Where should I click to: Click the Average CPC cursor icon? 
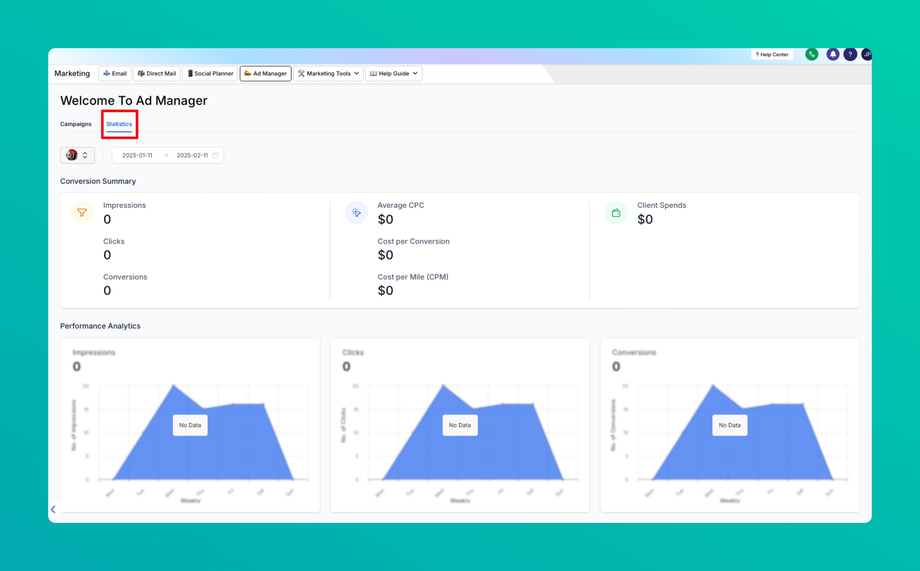pos(356,212)
